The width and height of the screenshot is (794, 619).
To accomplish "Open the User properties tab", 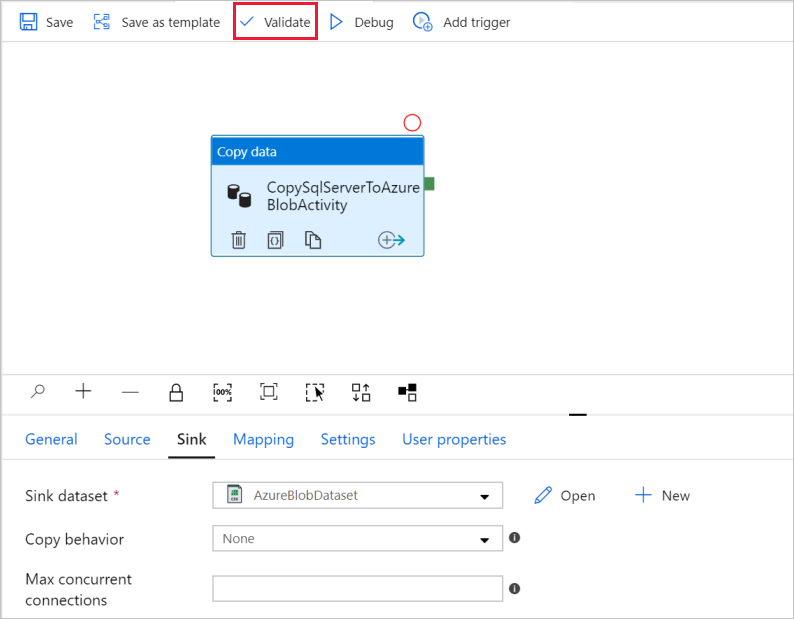I will point(454,440).
